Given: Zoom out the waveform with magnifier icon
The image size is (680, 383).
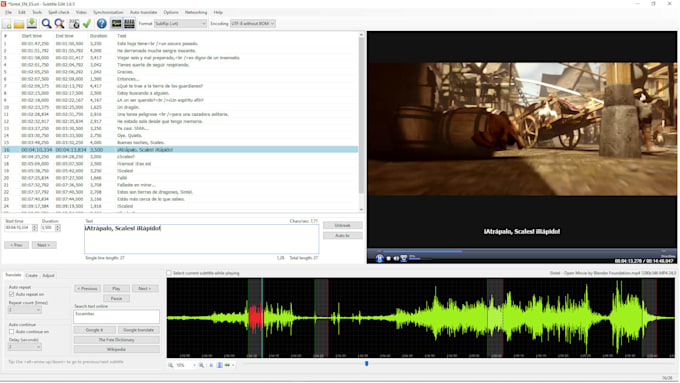Looking at the screenshot, I should [170, 365].
